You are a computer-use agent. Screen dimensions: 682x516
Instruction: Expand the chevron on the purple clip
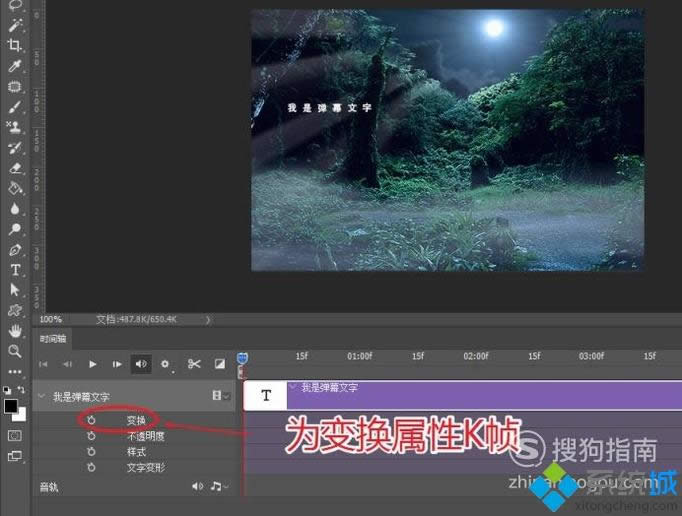click(x=293, y=387)
